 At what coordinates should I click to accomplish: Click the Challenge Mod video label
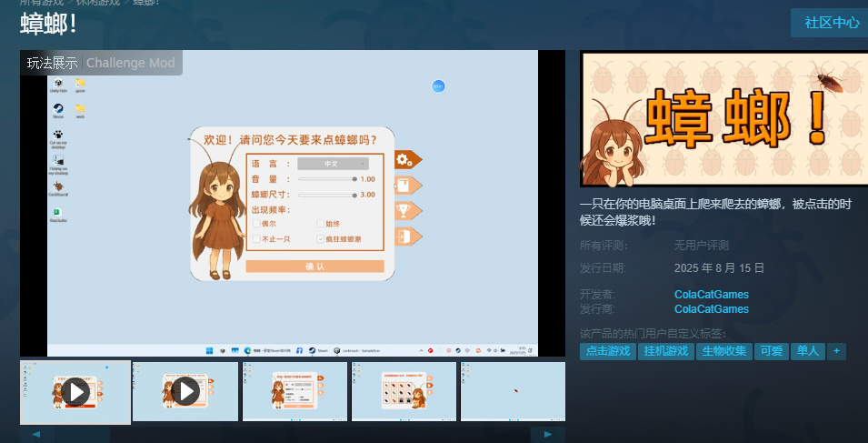[131, 63]
